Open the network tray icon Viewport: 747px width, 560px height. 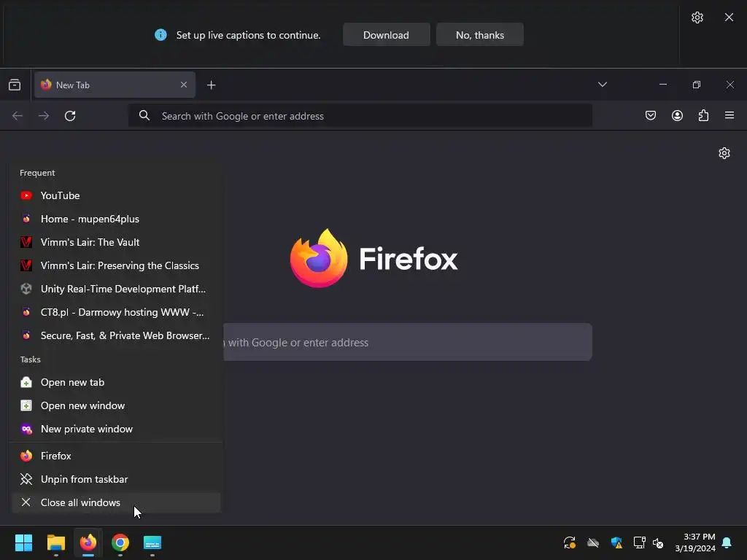click(639, 542)
